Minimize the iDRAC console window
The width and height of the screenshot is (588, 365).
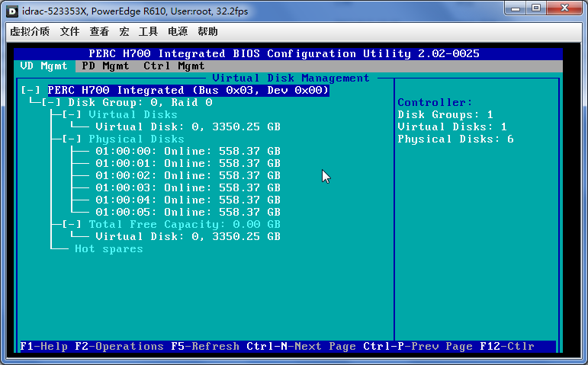coord(516,8)
